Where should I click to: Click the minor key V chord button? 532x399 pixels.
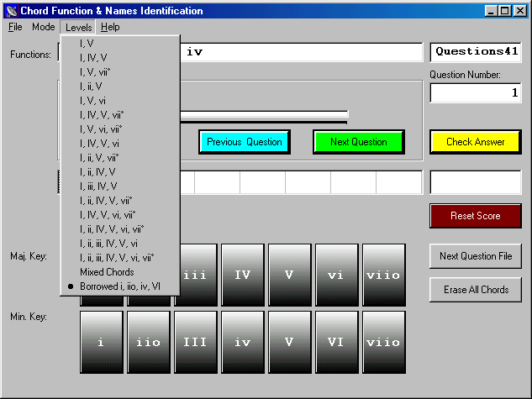pyautogui.click(x=289, y=342)
